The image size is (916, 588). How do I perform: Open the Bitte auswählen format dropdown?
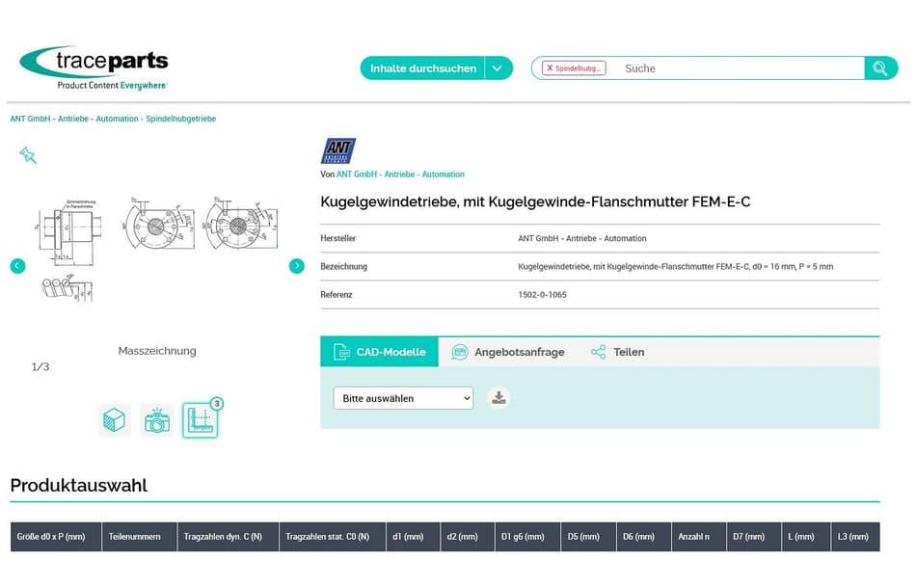pyautogui.click(x=403, y=398)
